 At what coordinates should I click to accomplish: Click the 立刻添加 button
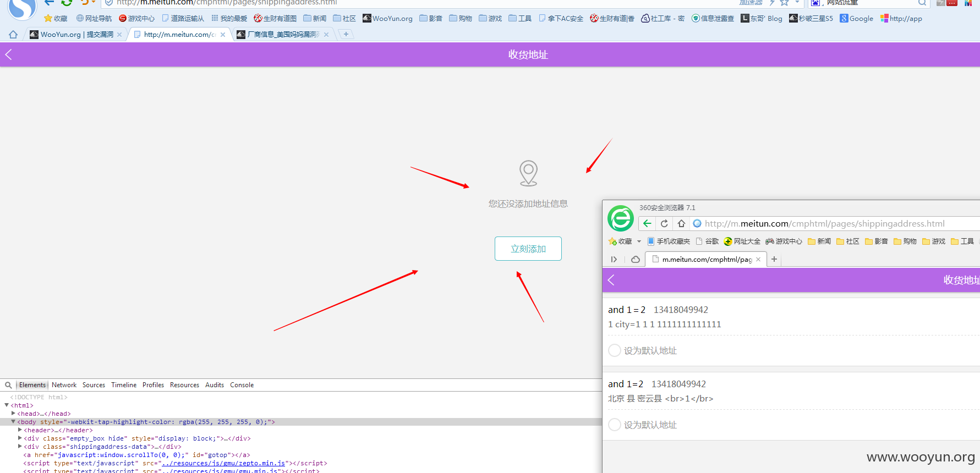[528, 249]
